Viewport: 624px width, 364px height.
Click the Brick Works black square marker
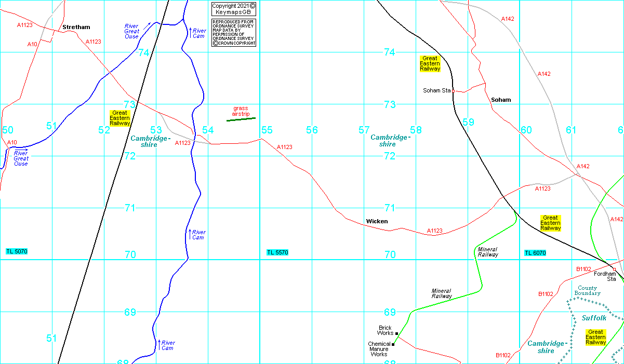396,333
